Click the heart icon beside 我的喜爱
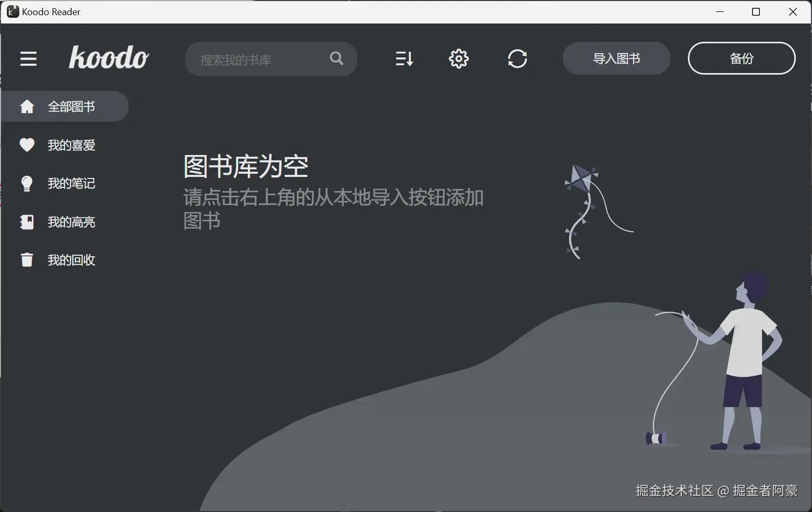This screenshot has width=812, height=512. pyautogui.click(x=27, y=145)
